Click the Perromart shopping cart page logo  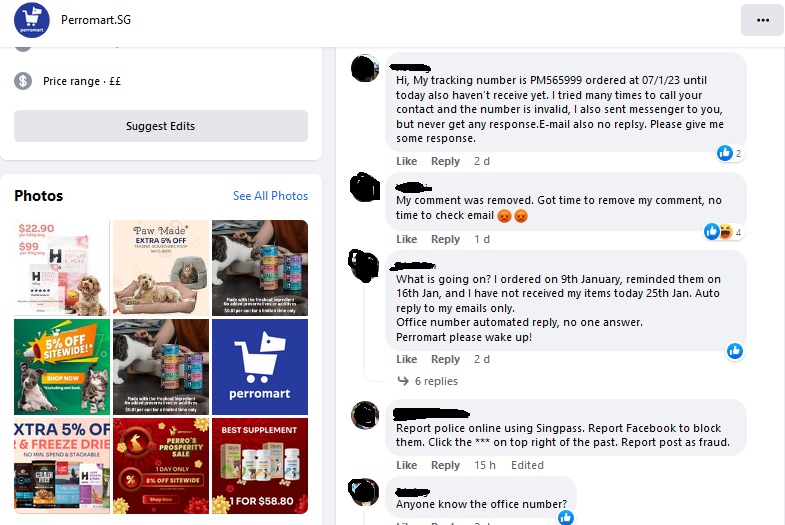32,20
